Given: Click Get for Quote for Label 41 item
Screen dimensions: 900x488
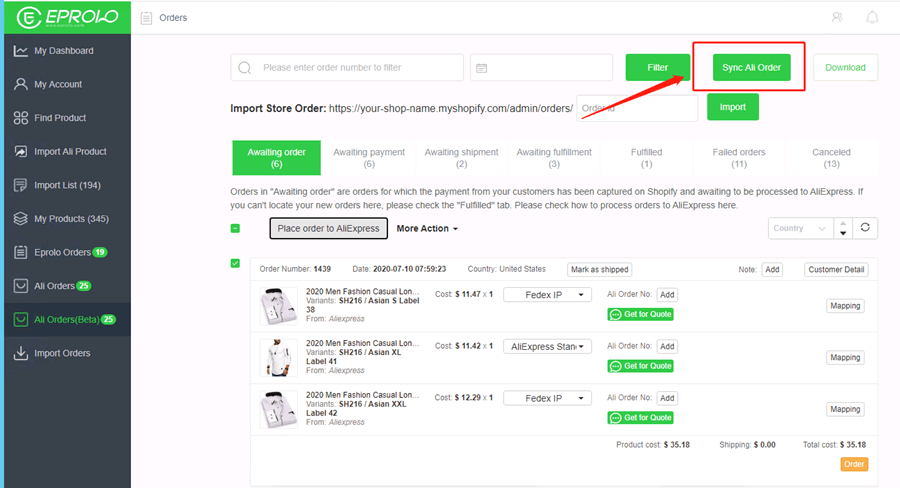Looking at the screenshot, I should [641, 366].
